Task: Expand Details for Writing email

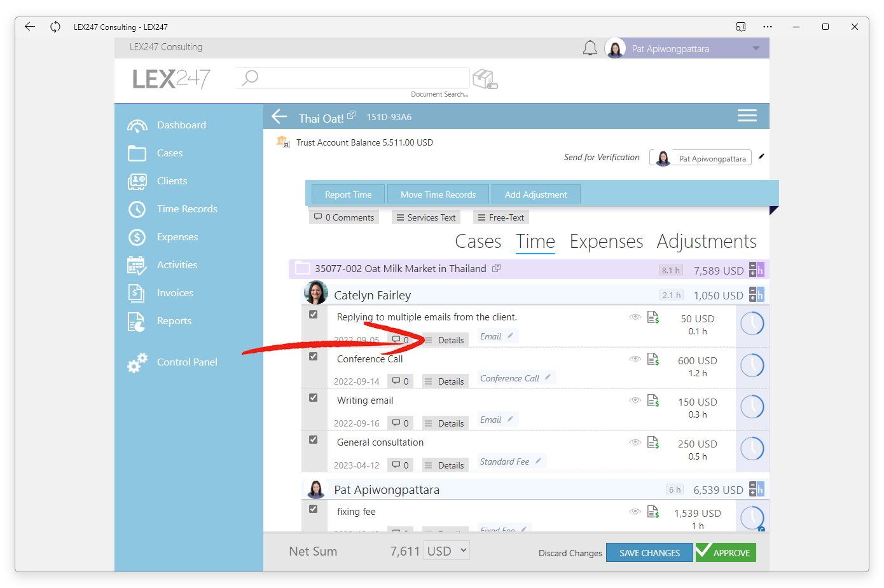Action: [x=445, y=423]
